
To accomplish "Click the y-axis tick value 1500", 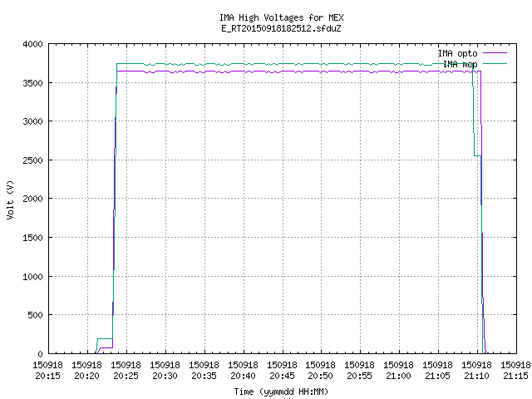I will 33,238.
